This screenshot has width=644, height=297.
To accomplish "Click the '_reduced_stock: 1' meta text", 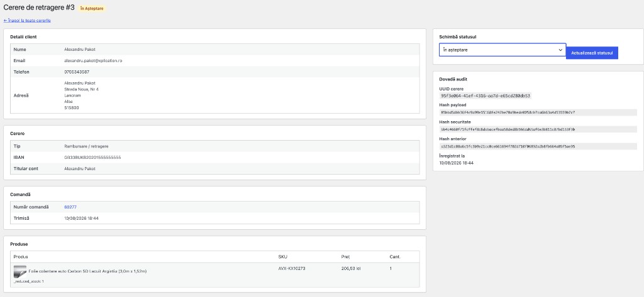I will tap(28, 281).
